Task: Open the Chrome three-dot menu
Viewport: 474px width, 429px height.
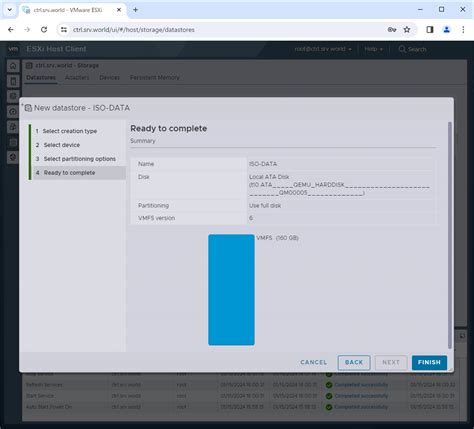Action: tap(463, 30)
